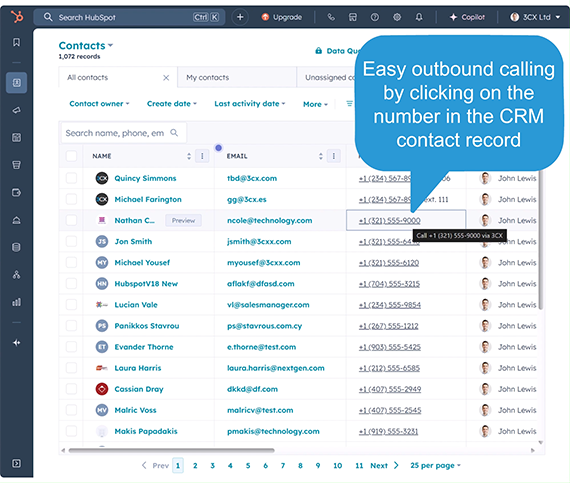Open the Notifications bell icon
The image size is (570, 483).
419,17
